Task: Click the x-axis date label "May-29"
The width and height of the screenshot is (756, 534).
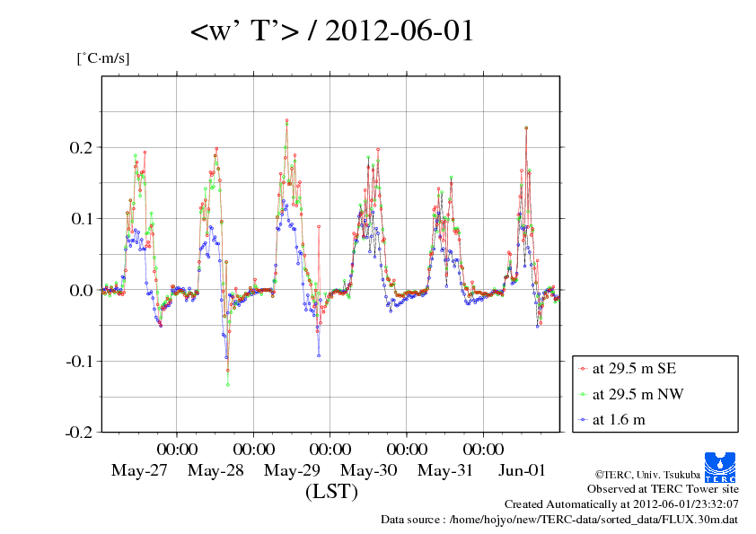Action: point(292,470)
